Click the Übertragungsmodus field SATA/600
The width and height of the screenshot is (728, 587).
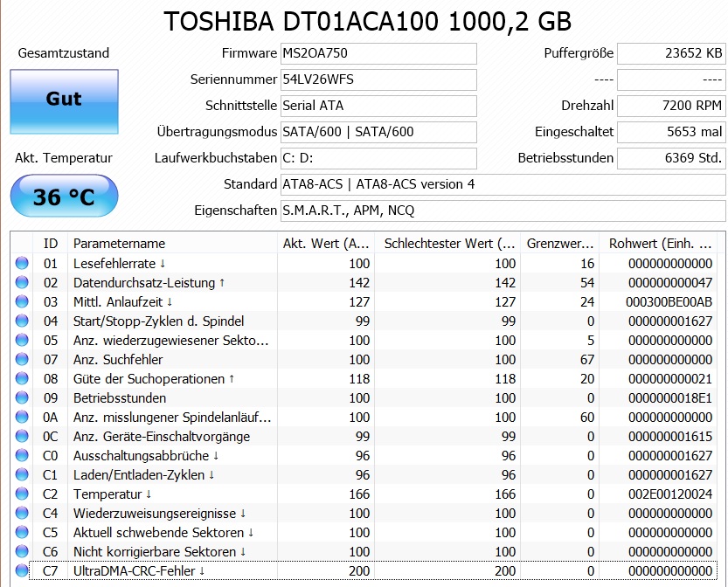coord(378,132)
